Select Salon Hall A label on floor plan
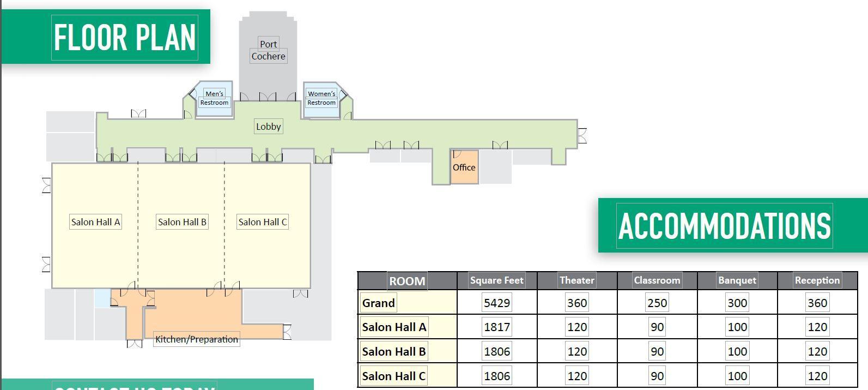868x390 pixels. coord(95,222)
